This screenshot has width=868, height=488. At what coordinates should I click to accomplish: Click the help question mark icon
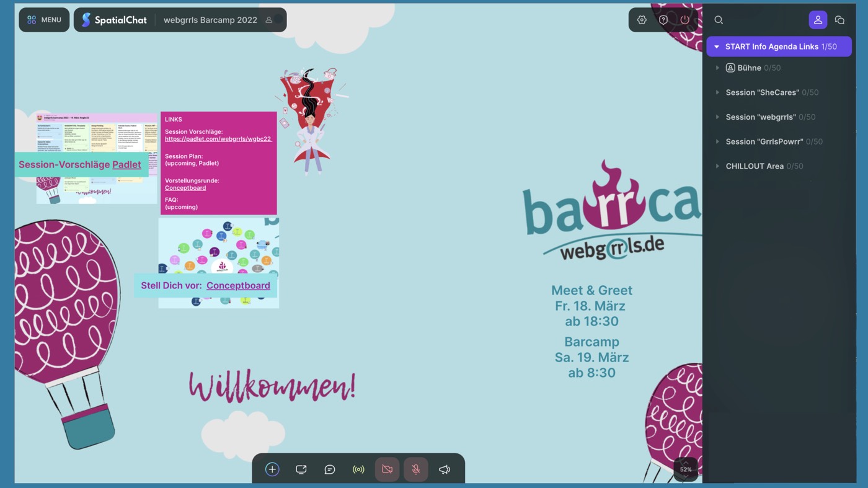(663, 20)
